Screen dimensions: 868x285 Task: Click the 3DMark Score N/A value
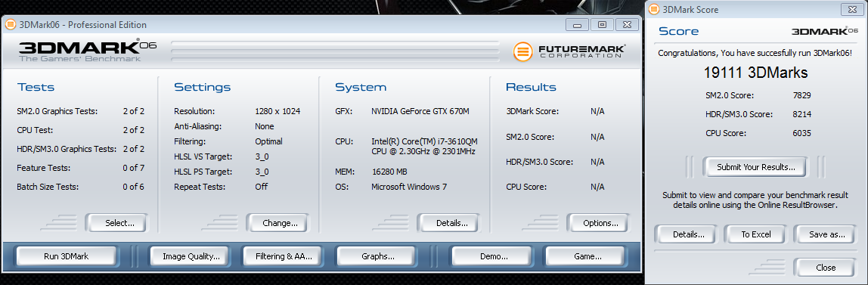597,111
